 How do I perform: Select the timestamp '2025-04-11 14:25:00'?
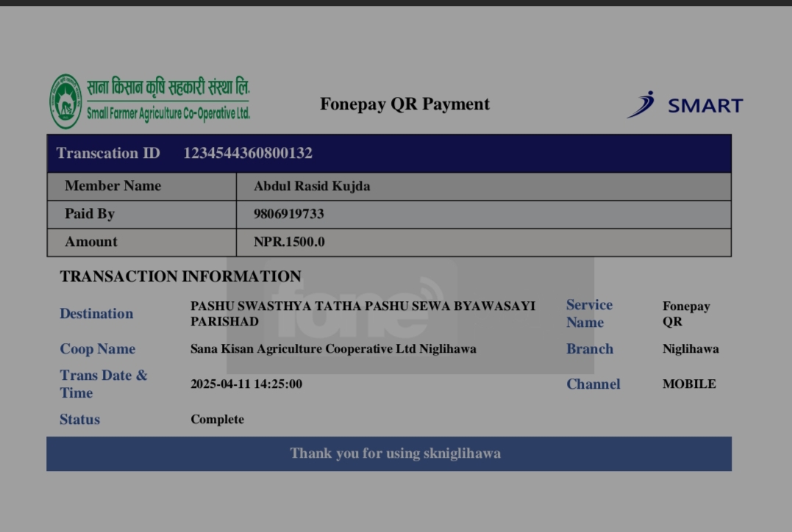point(246,384)
